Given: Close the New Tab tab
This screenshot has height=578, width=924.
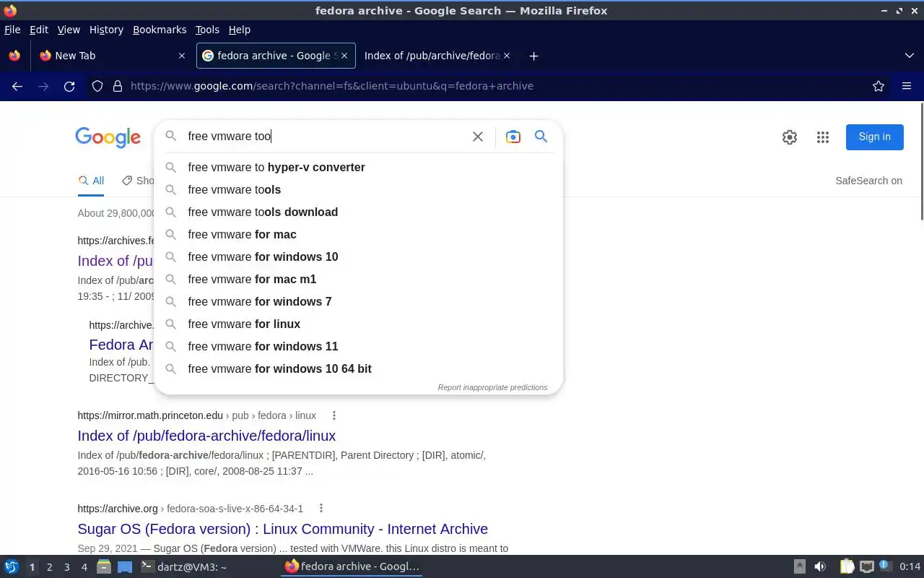Looking at the screenshot, I should click(x=181, y=56).
